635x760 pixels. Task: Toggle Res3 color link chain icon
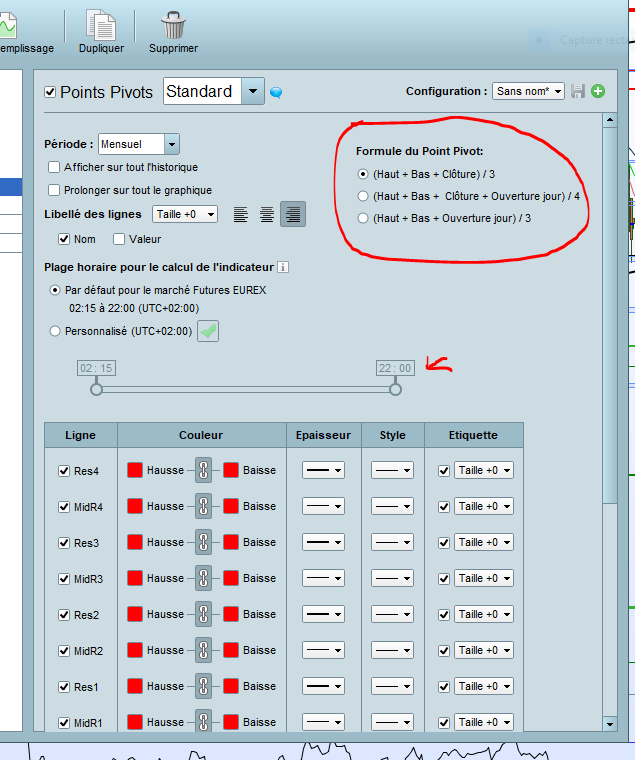pyautogui.click(x=204, y=542)
